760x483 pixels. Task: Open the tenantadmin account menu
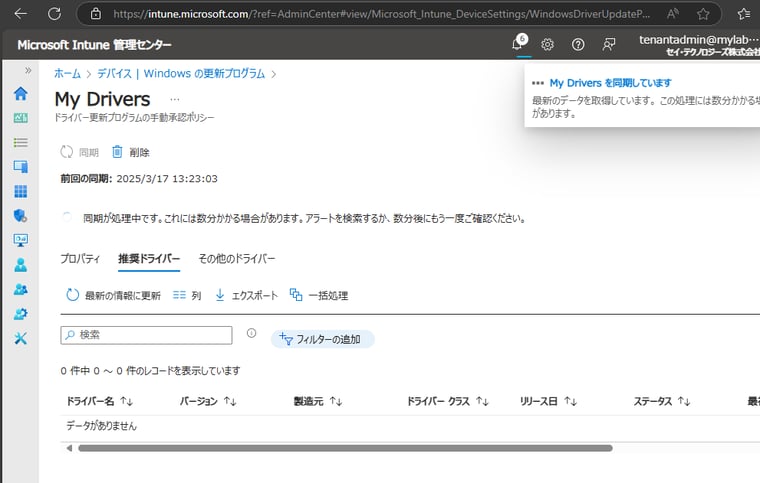pos(699,45)
